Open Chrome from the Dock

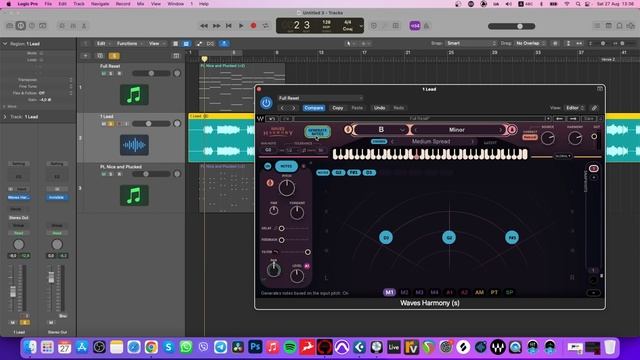point(151,347)
